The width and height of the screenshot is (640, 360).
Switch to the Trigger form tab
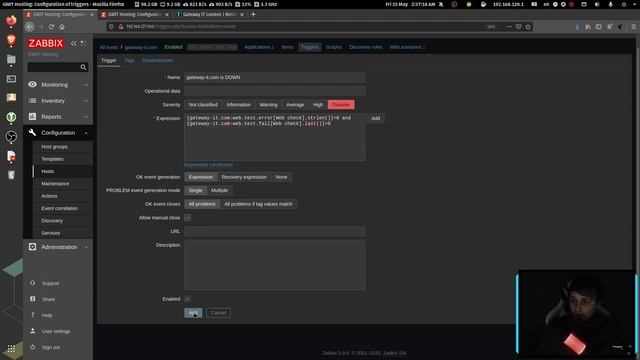[x=109, y=60]
